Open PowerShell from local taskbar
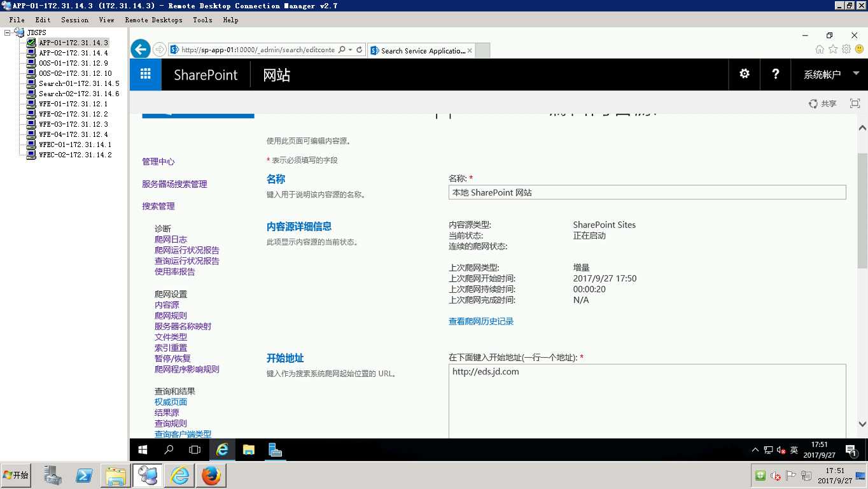 click(85, 476)
